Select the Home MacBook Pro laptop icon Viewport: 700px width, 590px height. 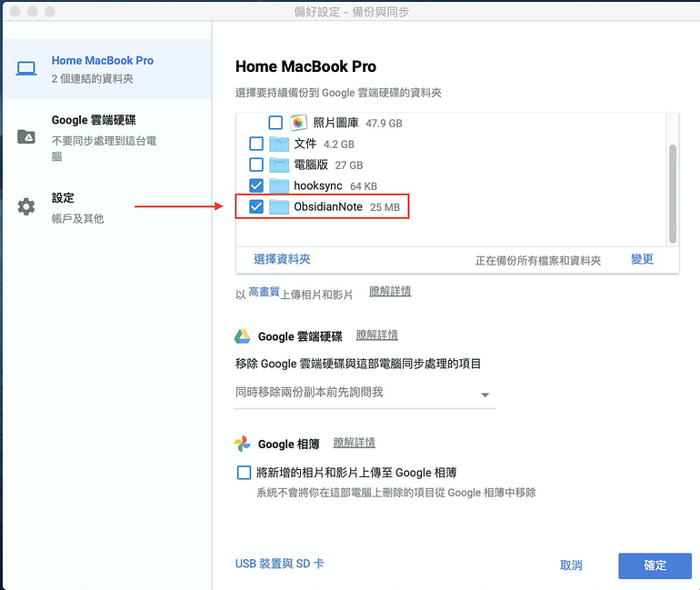coord(26,69)
